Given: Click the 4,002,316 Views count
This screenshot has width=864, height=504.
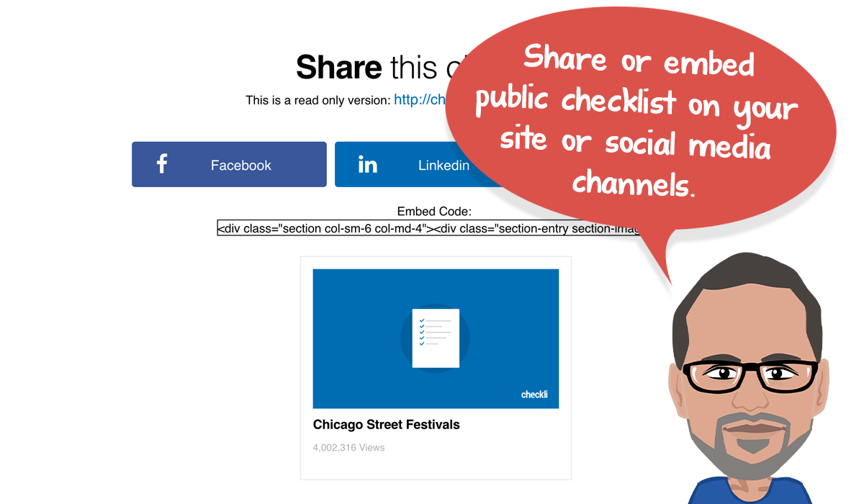Looking at the screenshot, I should [348, 448].
